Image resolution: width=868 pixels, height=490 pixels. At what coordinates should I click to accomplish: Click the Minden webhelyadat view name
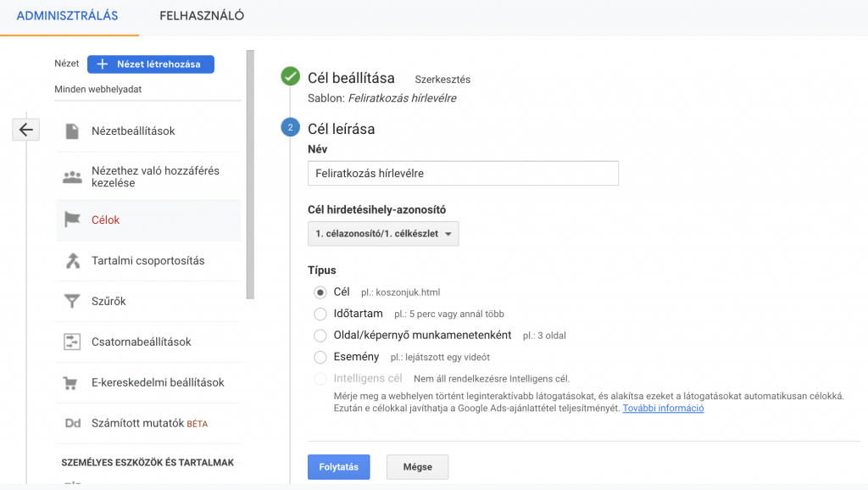[98, 89]
